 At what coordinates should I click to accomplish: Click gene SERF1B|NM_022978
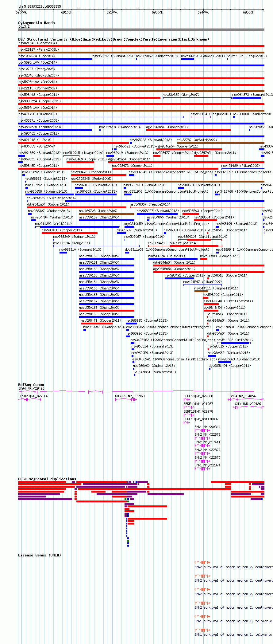click(198, 411)
